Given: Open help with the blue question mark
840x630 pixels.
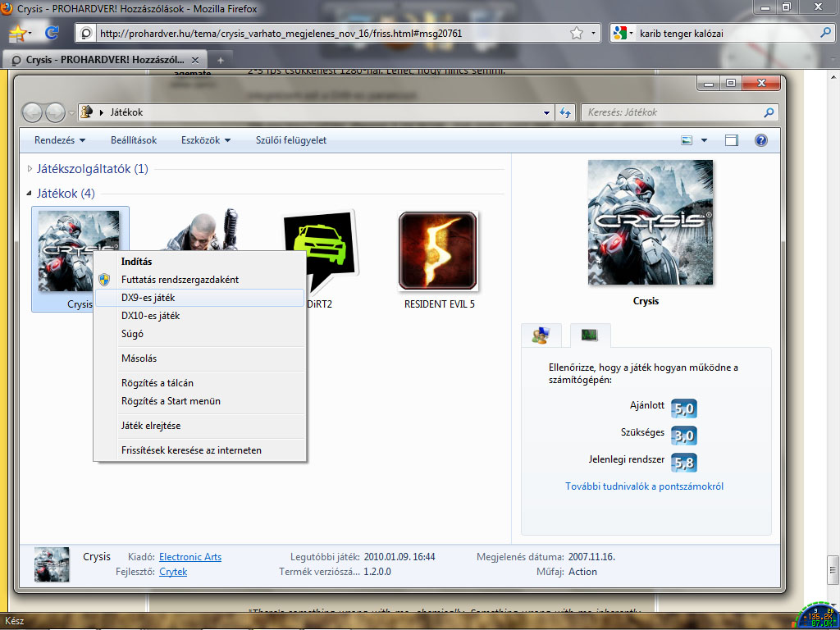Looking at the screenshot, I should [760, 140].
